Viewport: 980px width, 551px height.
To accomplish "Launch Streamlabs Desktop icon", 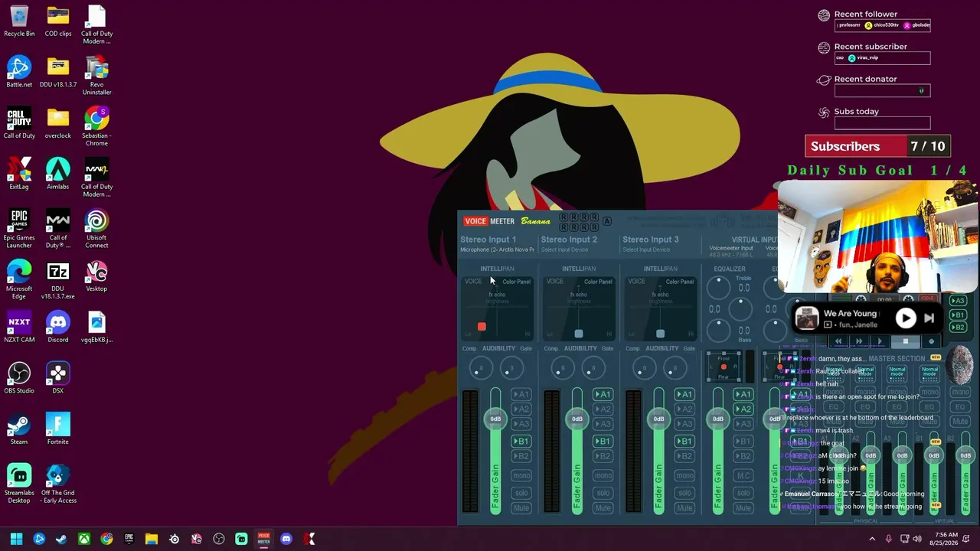I will [x=19, y=484].
